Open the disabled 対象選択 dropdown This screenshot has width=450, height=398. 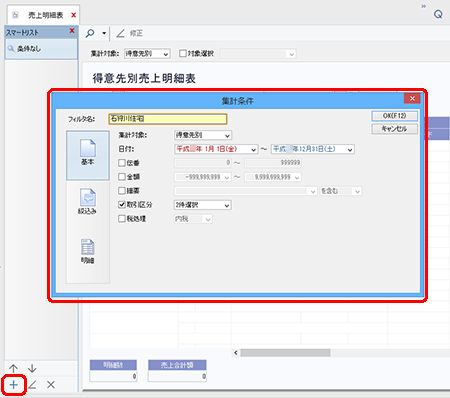258,54
